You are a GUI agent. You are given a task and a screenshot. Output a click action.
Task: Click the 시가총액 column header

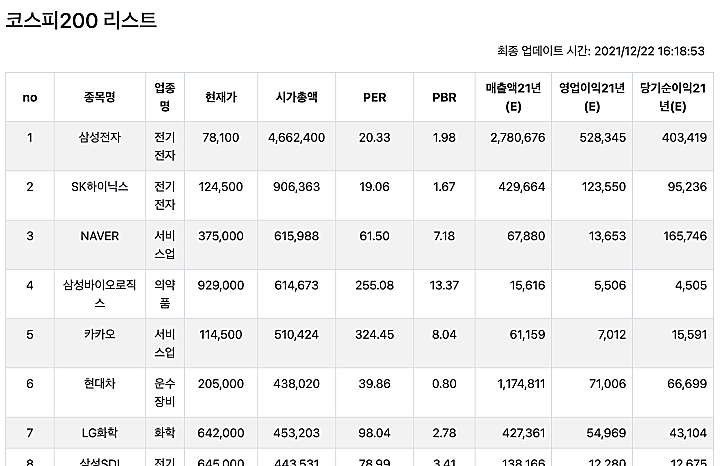pos(297,97)
